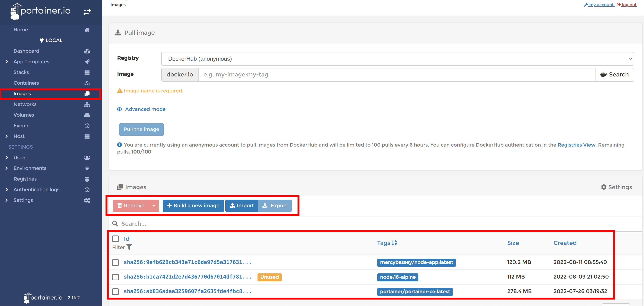Open the Authentication logs menu entry
This screenshot has width=644, height=306.
point(36,190)
